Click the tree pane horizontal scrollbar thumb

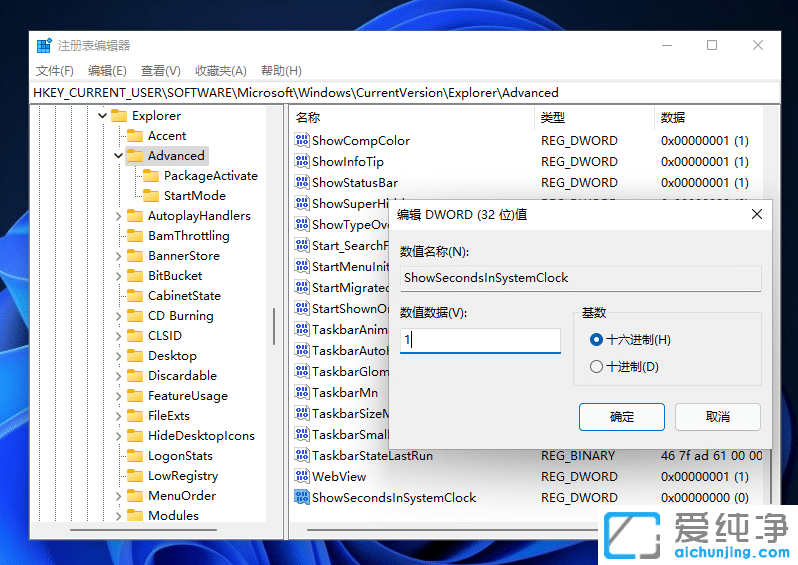[143, 530]
